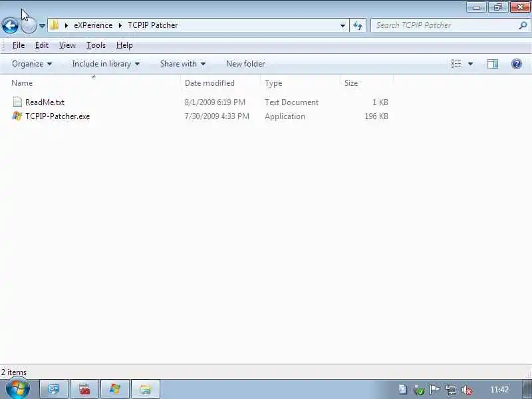Click the 2 items status text

(14, 372)
